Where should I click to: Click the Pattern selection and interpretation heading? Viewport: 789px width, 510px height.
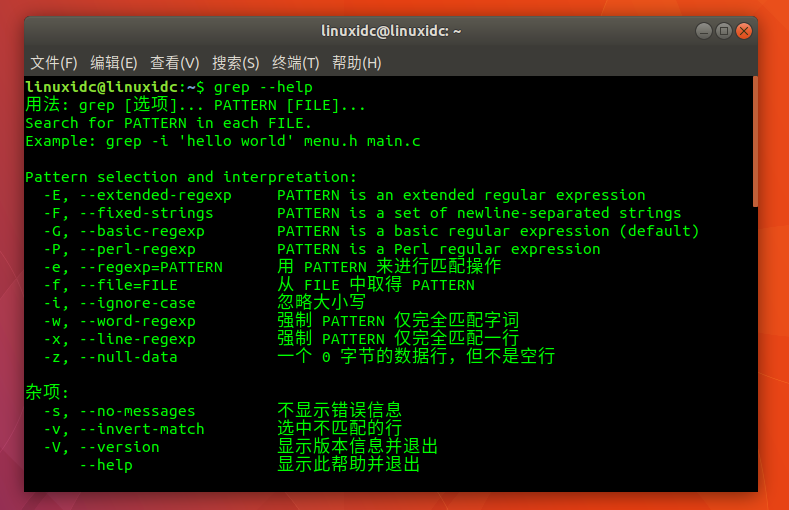tap(191, 177)
